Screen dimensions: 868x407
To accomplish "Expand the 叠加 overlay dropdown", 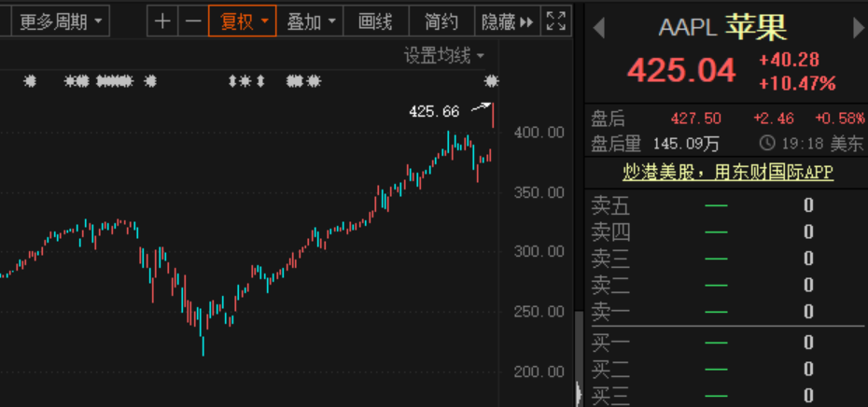I will pos(310,21).
